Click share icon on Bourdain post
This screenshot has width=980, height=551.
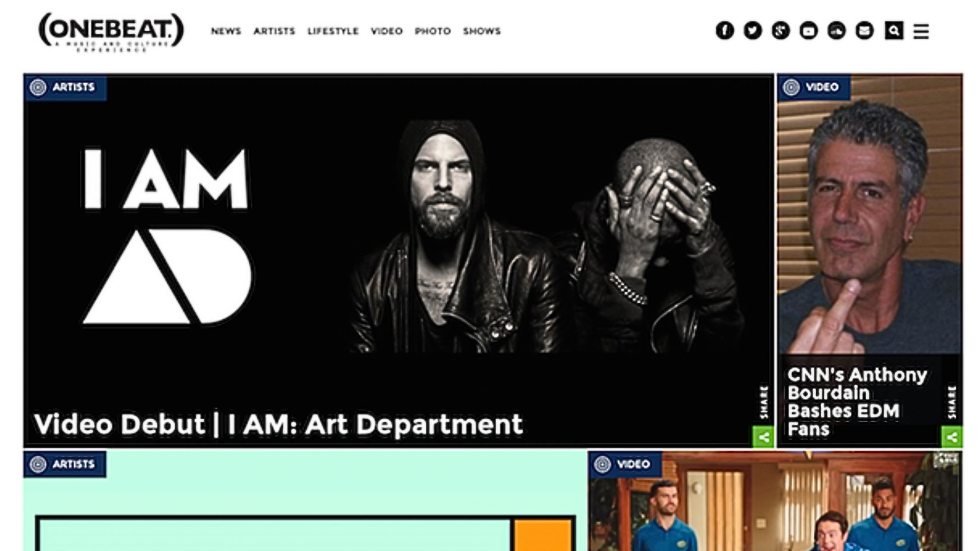tap(952, 437)
